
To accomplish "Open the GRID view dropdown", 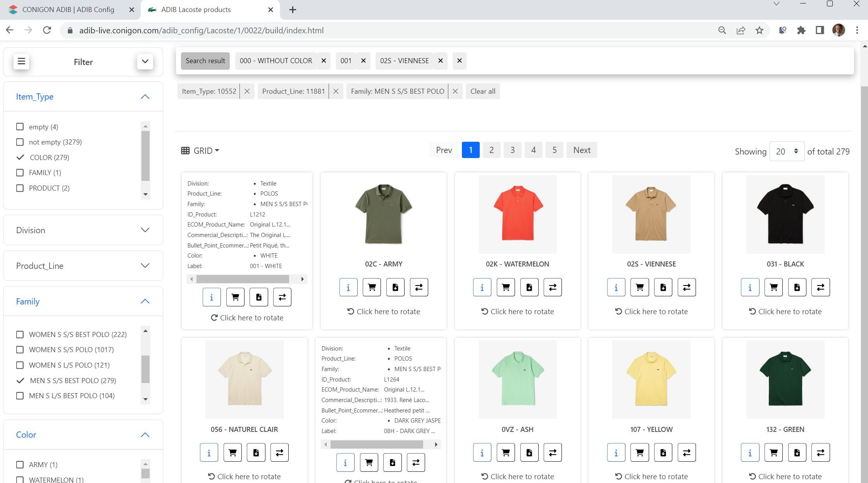I will (200, 151).
